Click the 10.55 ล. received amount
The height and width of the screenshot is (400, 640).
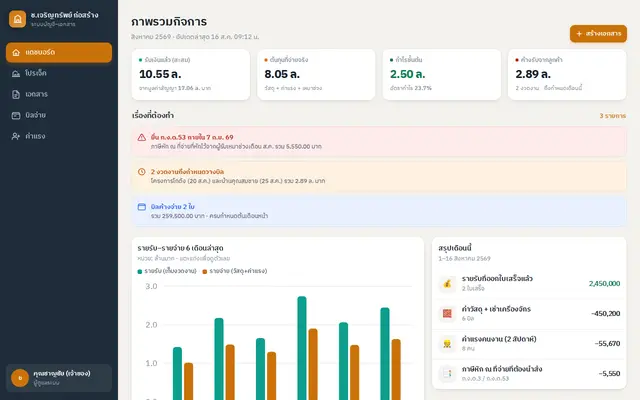pyautogui.click(x=160, y=74)
